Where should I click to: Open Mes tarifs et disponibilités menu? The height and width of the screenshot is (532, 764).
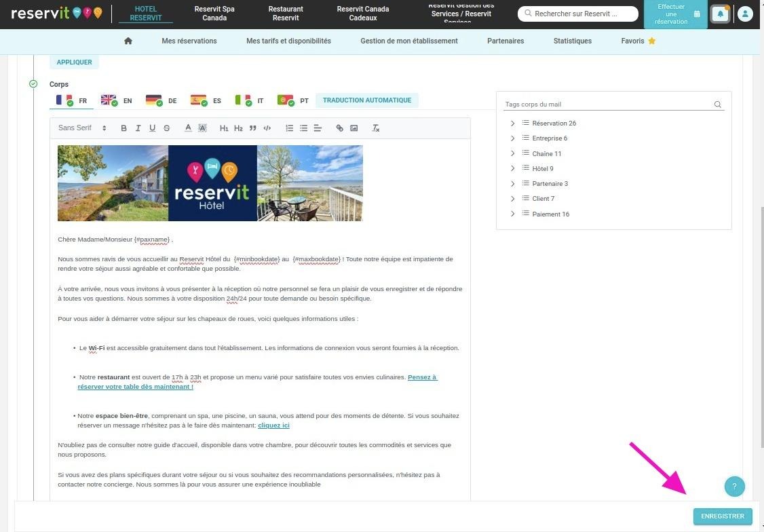pyautogui.click(x=288, y=41)
